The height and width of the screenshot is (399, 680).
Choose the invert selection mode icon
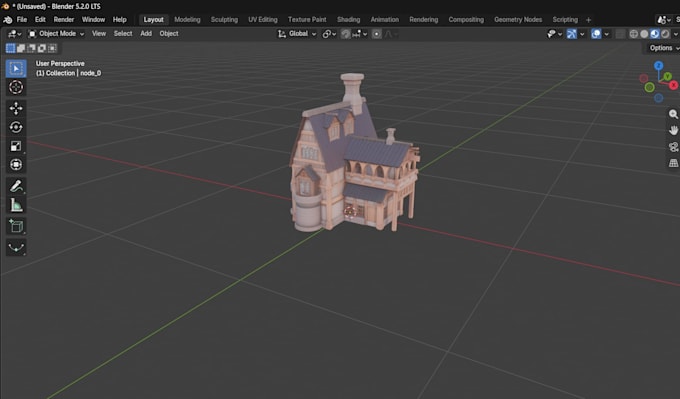pos(42,48)
